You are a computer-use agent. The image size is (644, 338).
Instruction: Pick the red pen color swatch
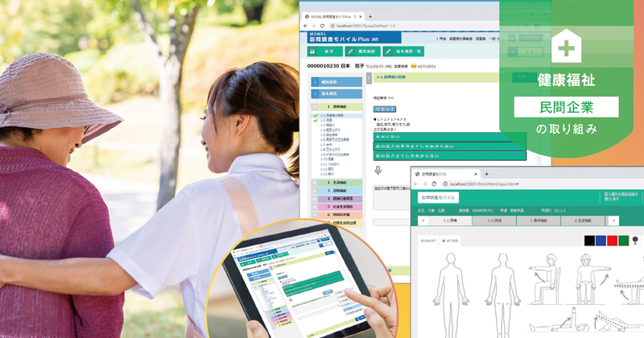[x=612, y=241]
